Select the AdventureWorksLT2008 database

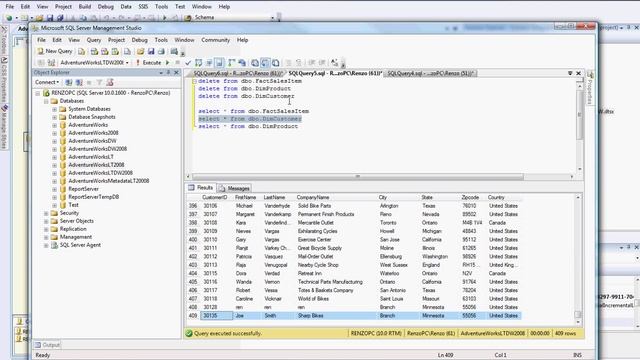[x=96, y=165]
